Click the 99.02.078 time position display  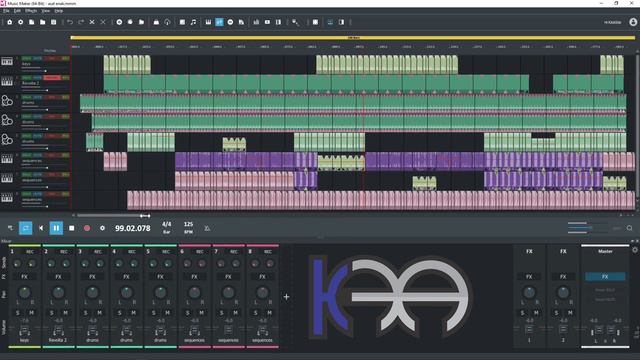click(x=133, y=228)
